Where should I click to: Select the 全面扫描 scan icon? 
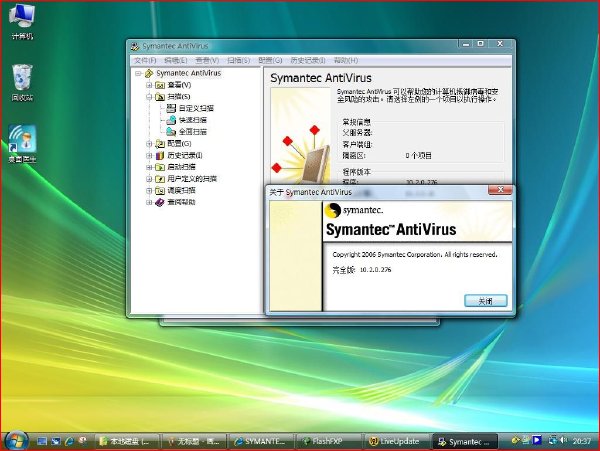[171, 132]
